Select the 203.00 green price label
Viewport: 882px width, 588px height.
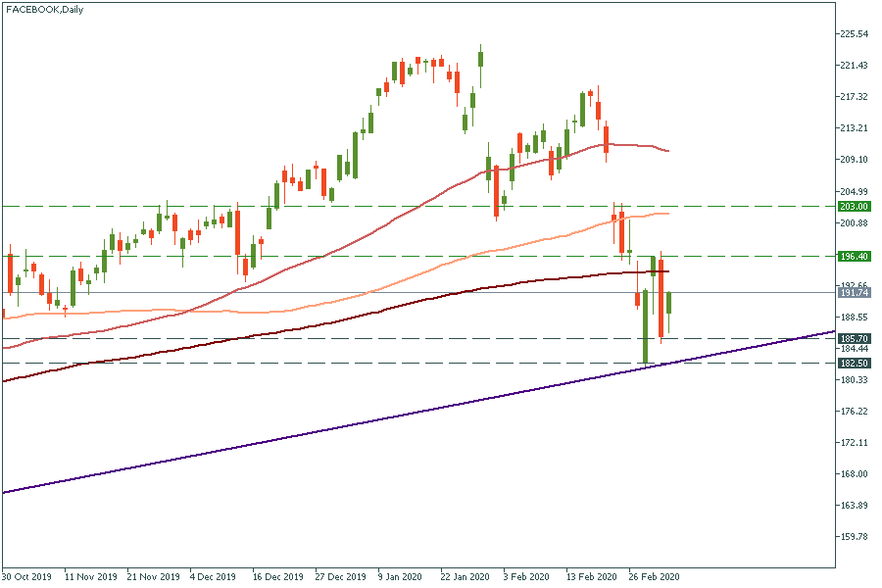coord(855,207)
